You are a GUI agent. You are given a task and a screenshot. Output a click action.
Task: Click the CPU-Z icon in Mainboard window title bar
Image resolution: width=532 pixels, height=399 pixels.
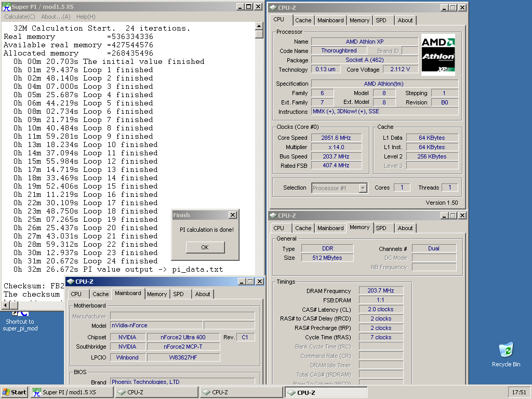[x=71, y=282]
